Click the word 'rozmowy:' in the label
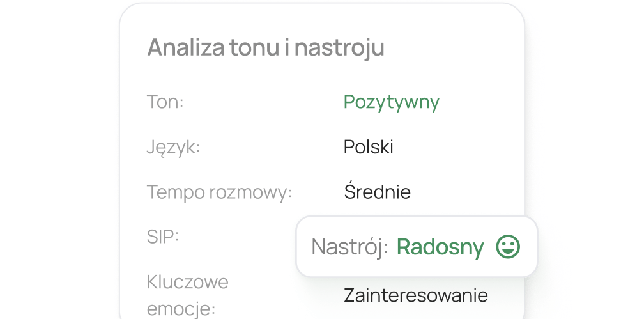 251,192
